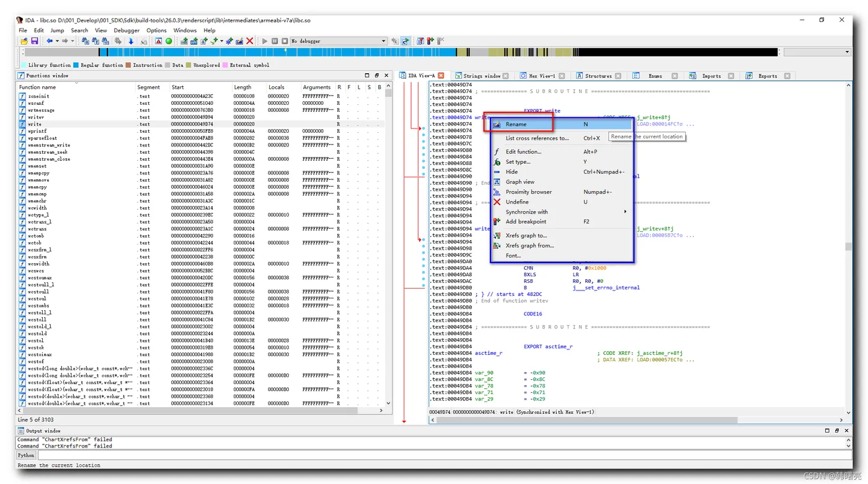Open the Jump menu
Viewport: 868px width, 484px height.
57,30
